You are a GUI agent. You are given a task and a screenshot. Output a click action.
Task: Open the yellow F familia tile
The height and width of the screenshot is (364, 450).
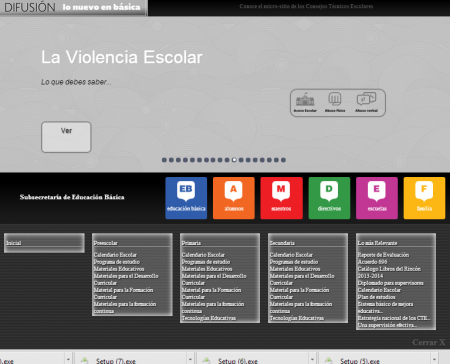(424, 198)
